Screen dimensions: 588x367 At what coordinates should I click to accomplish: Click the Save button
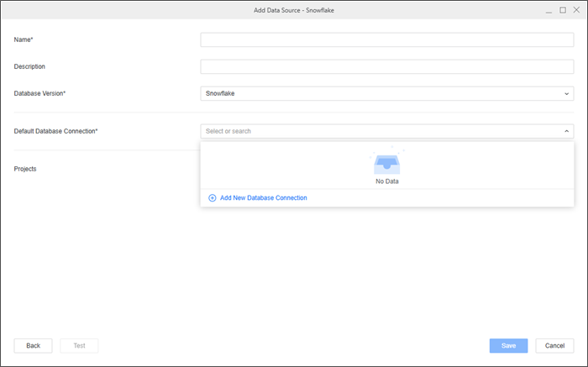click(x=508, y=346)
